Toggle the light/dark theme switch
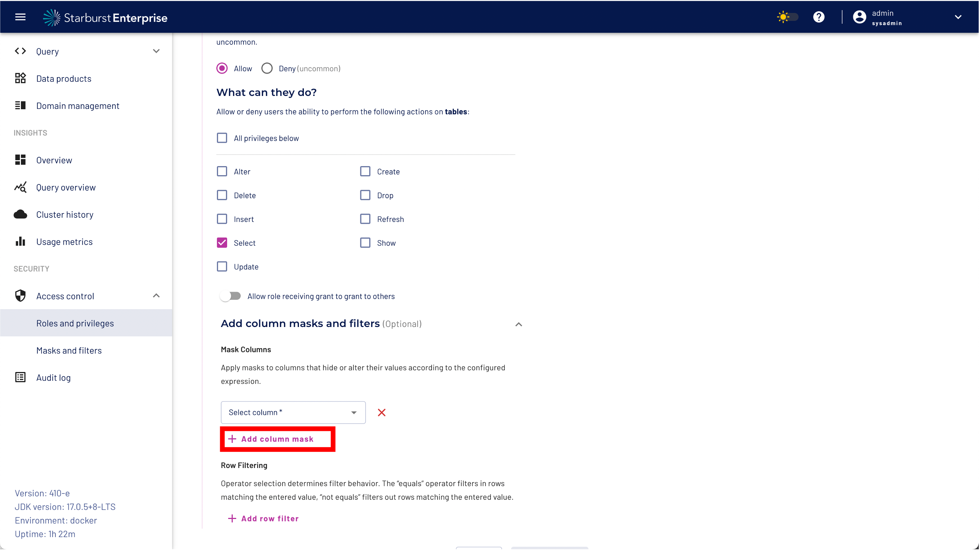This screenshot has width=980, height=550. (787, 17)
